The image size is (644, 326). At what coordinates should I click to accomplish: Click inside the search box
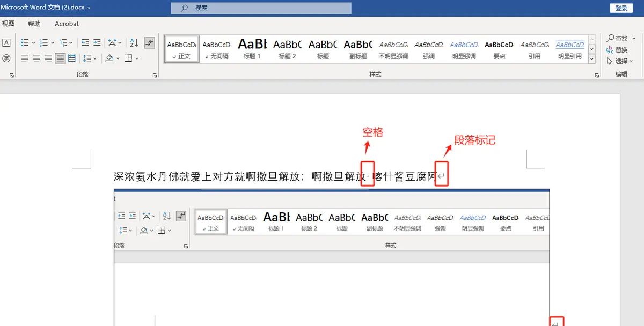tap(261, 8)
